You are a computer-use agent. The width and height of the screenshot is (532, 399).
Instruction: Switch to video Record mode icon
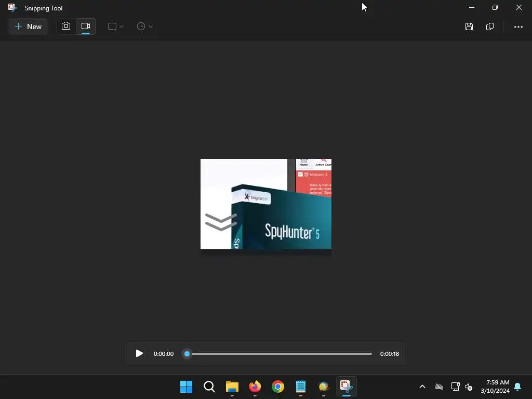86,26
